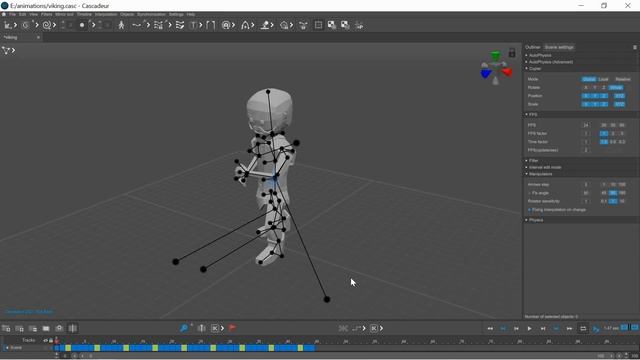The width and height of the screenshot is (640, 360).
Task: Select highlighted preset for Rotator sensitivity
Action: (x=613, y=201)
